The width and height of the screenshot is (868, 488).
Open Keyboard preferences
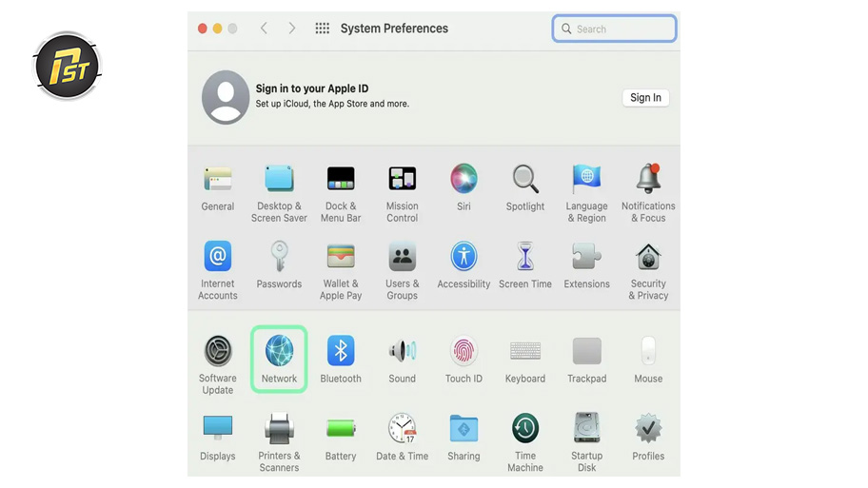[524, 360]
